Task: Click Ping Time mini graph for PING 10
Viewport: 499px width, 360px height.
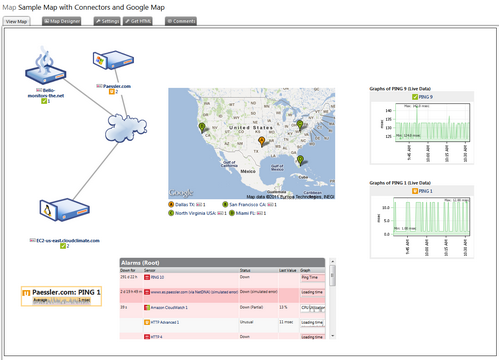Action: (313, 278)
